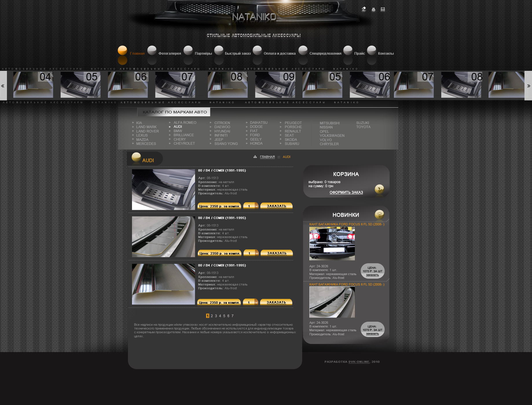The height and width of the screenshot is (405, 532).
Task: Click the sphere icon beside Быстрый заказ
Action: [x=219, y=50]
